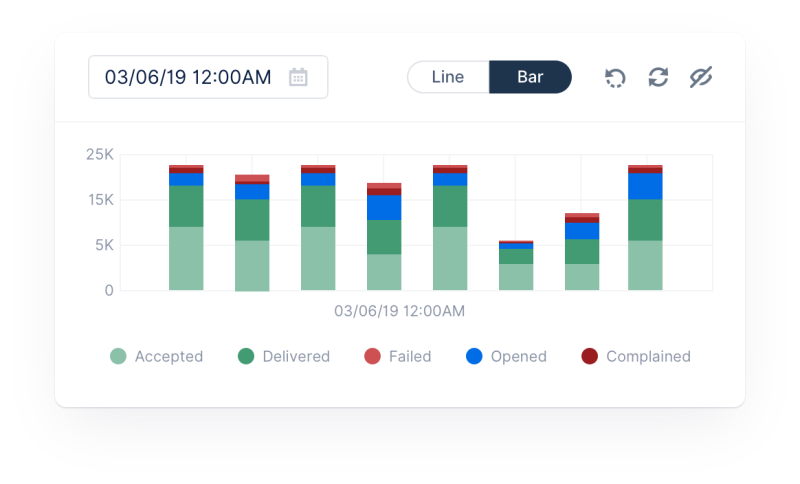Toggle the Delivered legend series
The width and height of the screenshot is (800, 484).
[246, 356]
